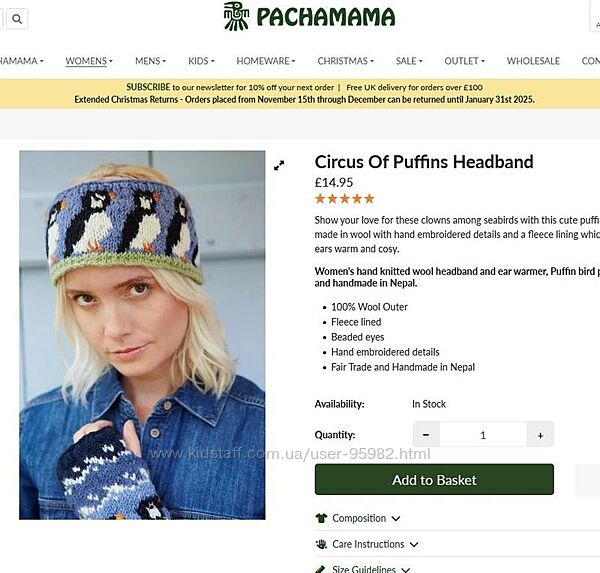
Task: Click the Pachamama bird logo
Action: (236, 16)
